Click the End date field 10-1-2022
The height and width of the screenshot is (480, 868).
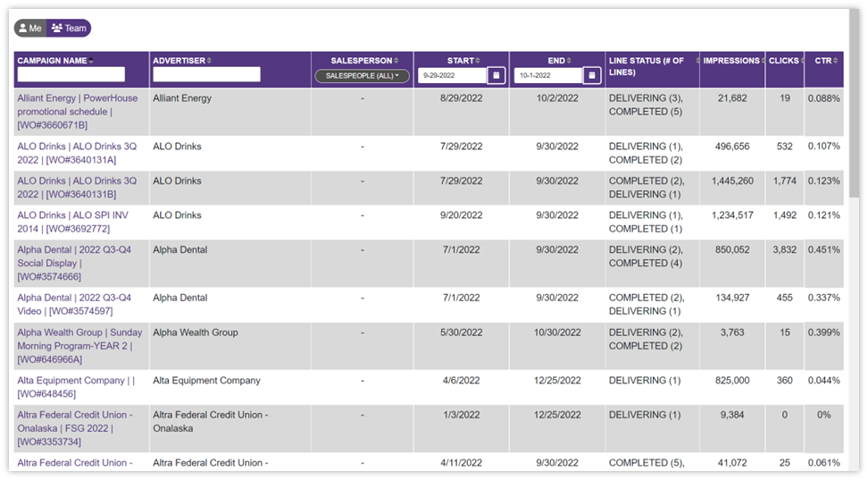[548, 75]
